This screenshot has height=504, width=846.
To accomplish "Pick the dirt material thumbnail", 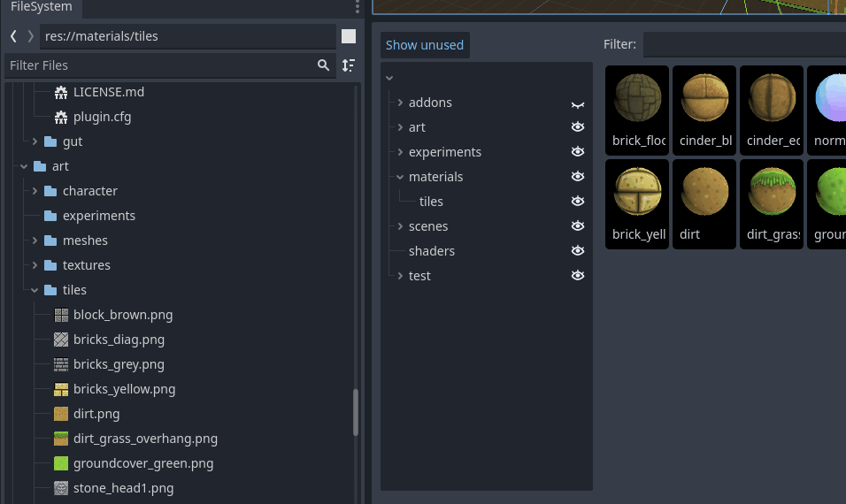I will pyautogui.click(x=704, y=204).
